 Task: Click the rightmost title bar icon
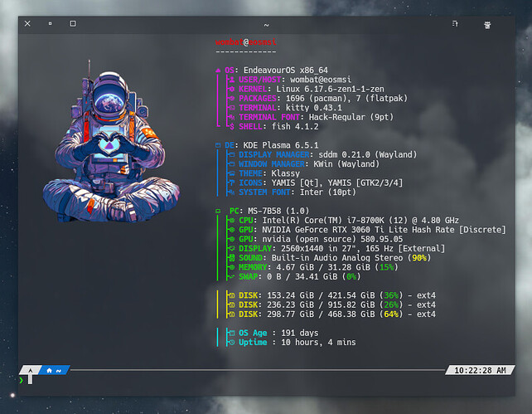[x=487, y=25]
